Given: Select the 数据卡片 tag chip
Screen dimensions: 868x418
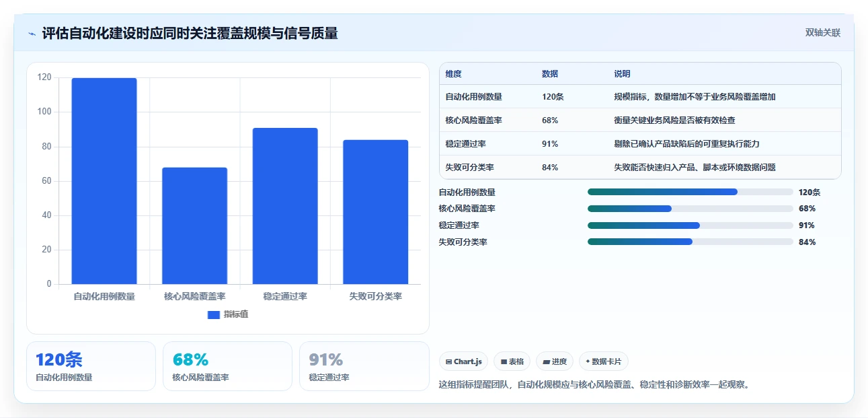Looking at the screenshot, I should [x=604, y=361].
